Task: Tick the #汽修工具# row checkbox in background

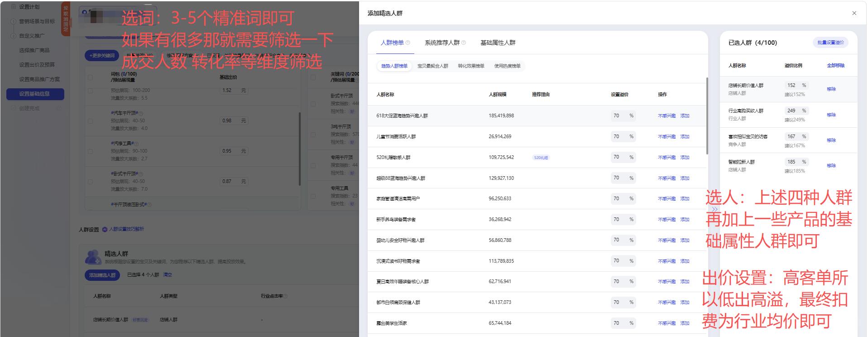Action: pos(90,151)
